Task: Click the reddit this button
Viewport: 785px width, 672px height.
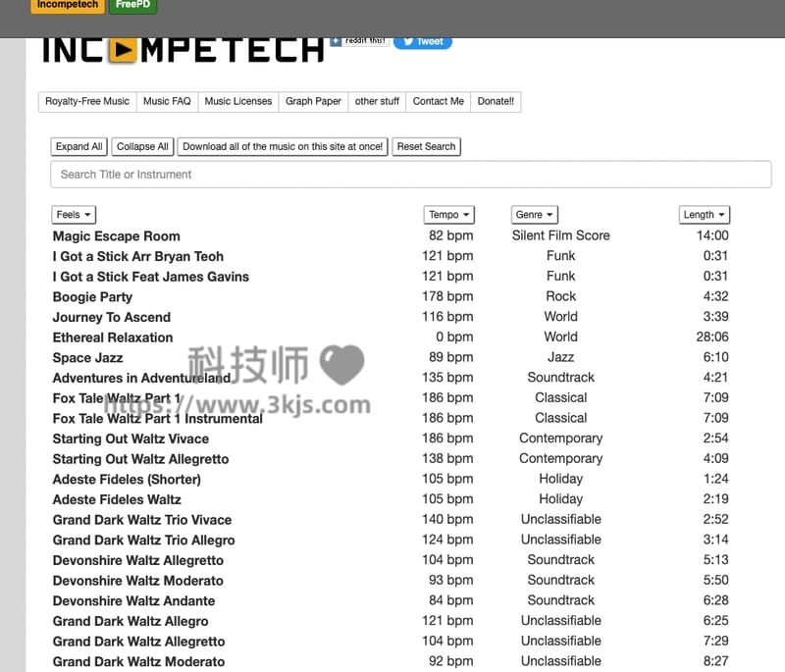Action: click(360, 41)
